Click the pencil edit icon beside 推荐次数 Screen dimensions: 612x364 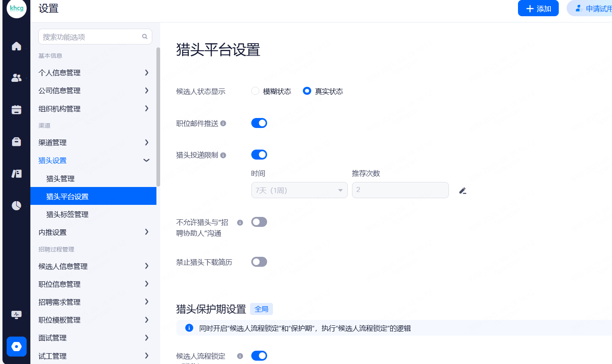tap(462, 191)
